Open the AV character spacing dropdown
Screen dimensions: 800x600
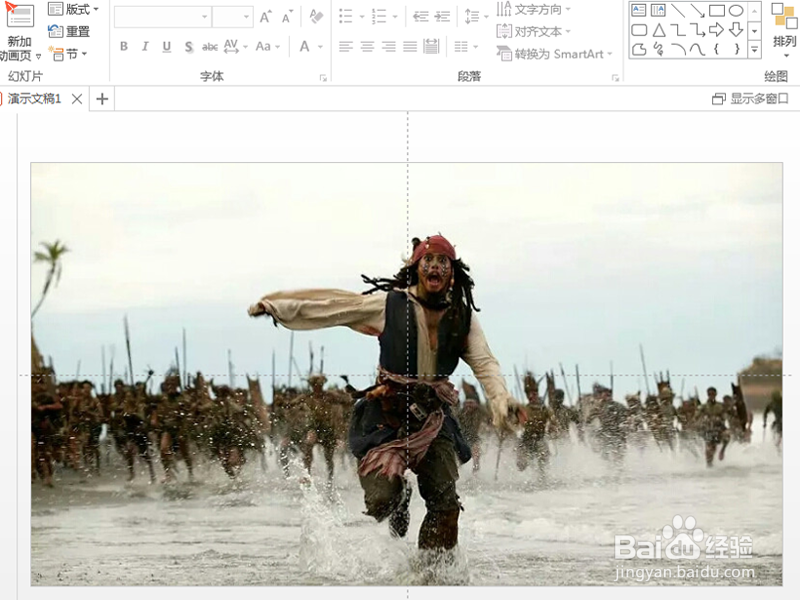point(235,46)
